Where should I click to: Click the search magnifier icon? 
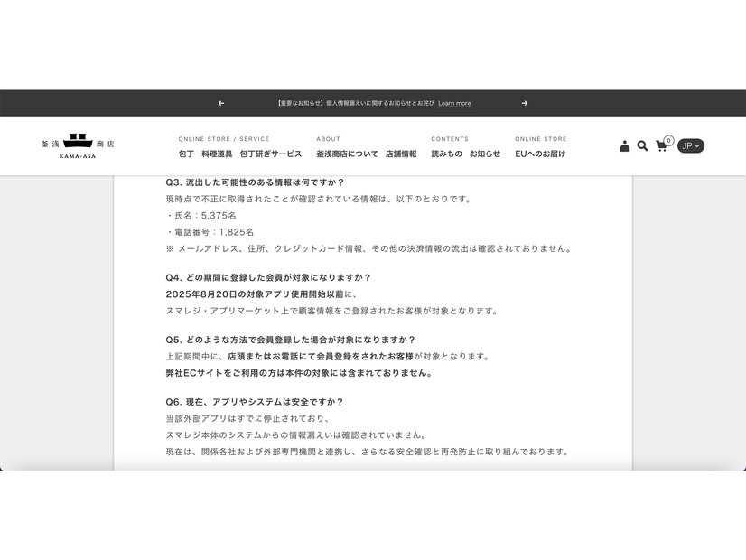coord(641,145)
